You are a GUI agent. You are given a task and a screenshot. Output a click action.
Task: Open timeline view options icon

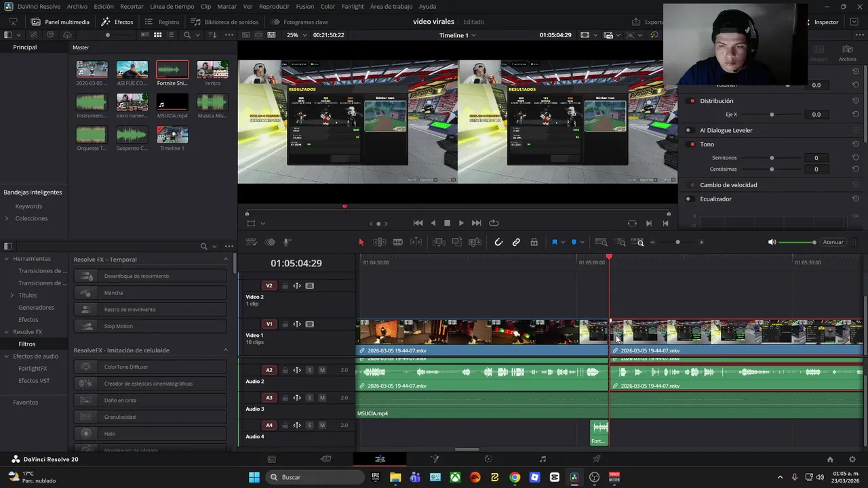coord(251,242)
